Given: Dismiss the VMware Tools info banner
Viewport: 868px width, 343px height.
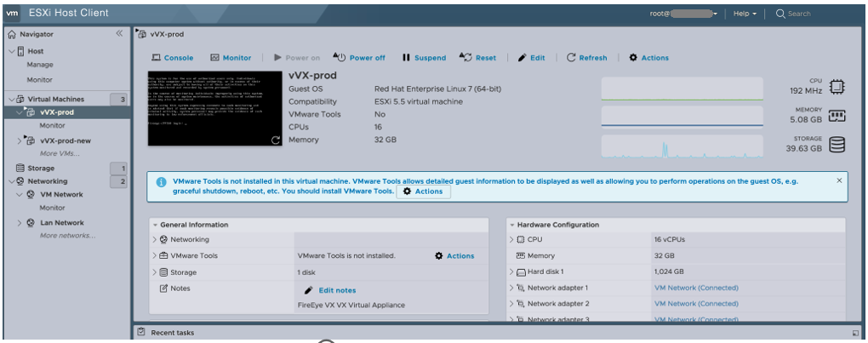Looking at the screenshot, I should coord(839,180).
